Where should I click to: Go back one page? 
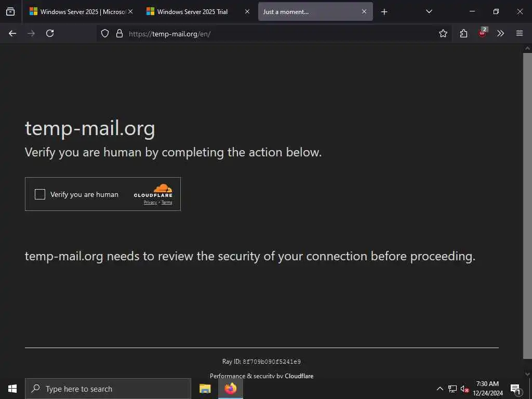(12, 33)
